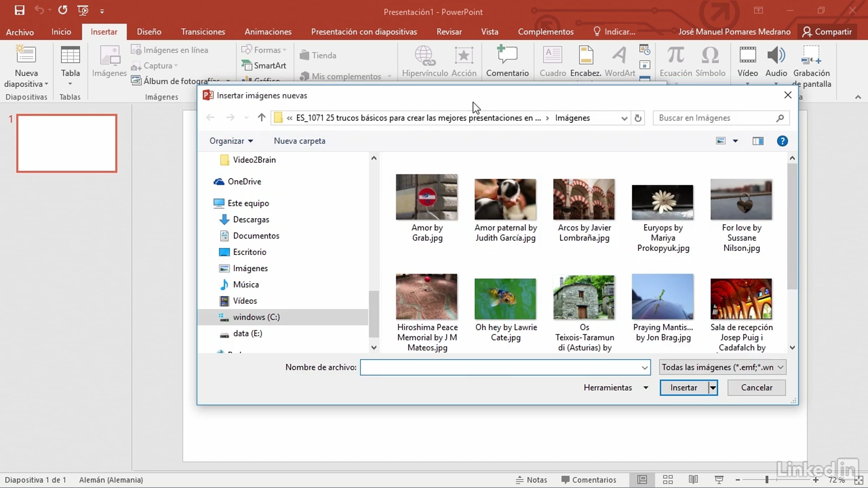Click the Compartir button
The width and height of the screenshot is (868, 488).
pyautogui.click(x=827, y=32)
